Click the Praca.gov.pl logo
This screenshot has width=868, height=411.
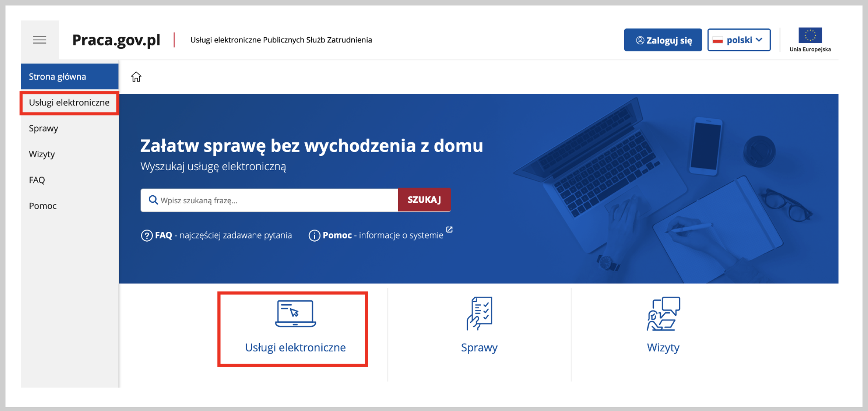click(x=116, y=40)
